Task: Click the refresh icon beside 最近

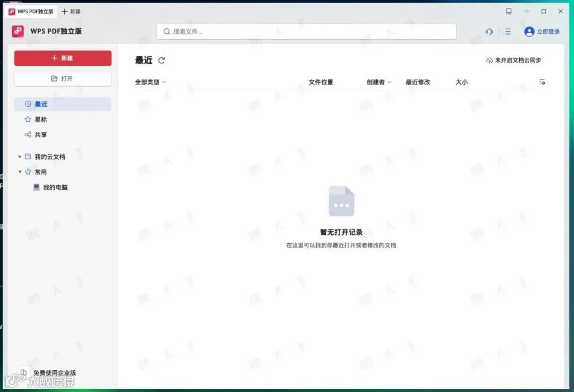Action: 162,61
